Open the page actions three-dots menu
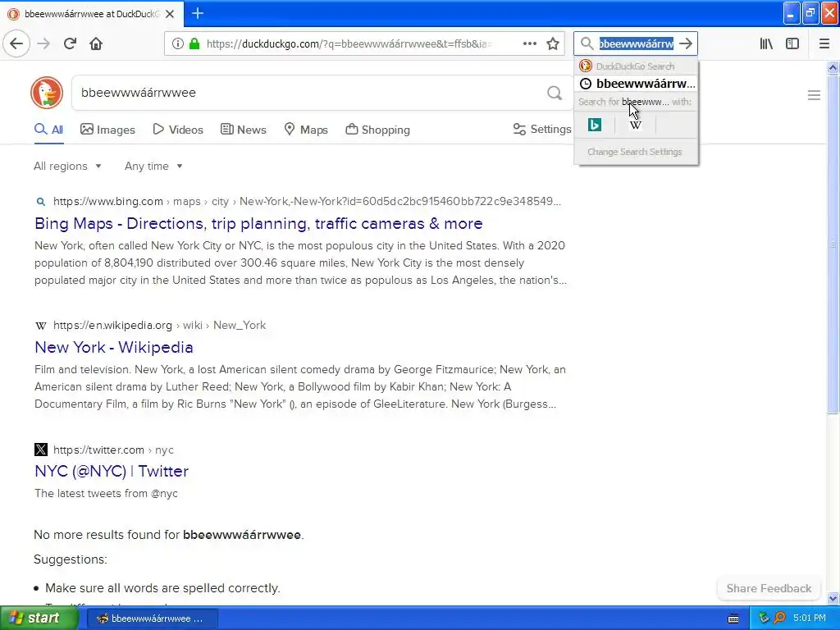The width and height of the screenshot is (840, 630). pos(529,43)
